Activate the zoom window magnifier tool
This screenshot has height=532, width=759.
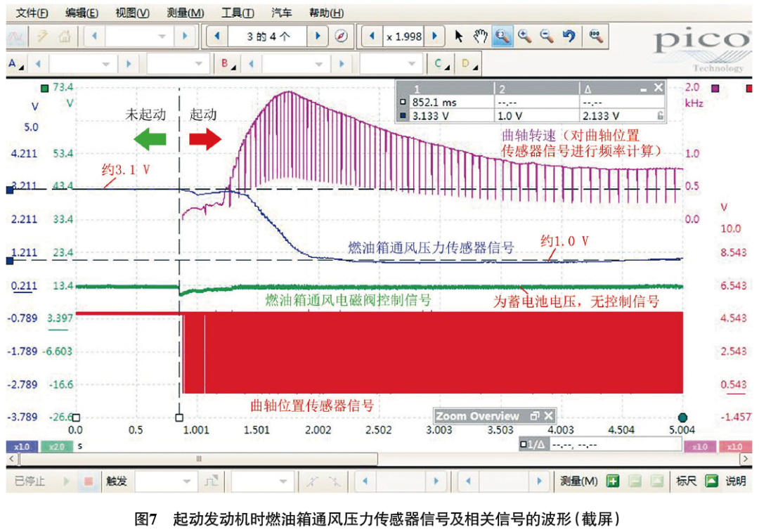click(502, 37)
